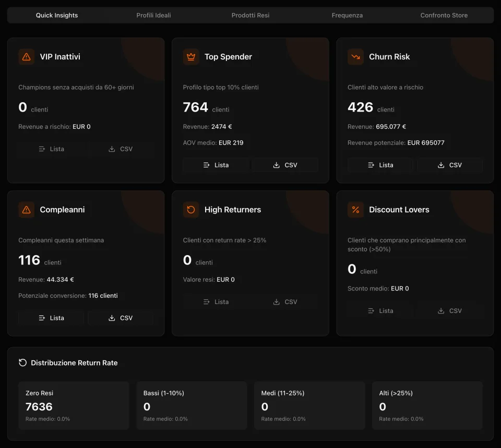Click the High Returners circular arrow icon

(x=191, y=210)
